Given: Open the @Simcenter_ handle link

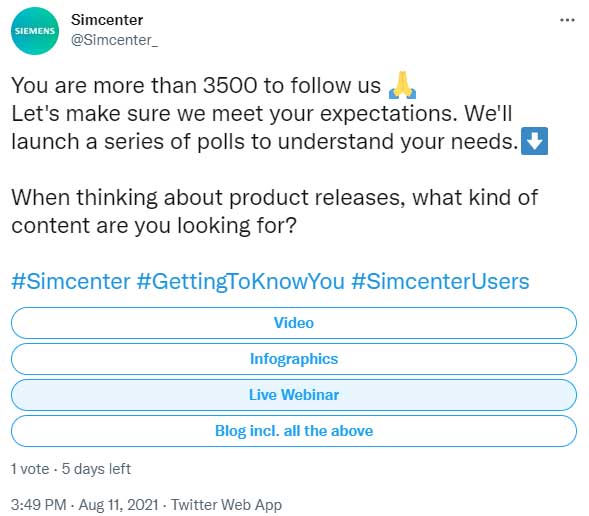Looking at the screenshot, I should tap(115, 40).
